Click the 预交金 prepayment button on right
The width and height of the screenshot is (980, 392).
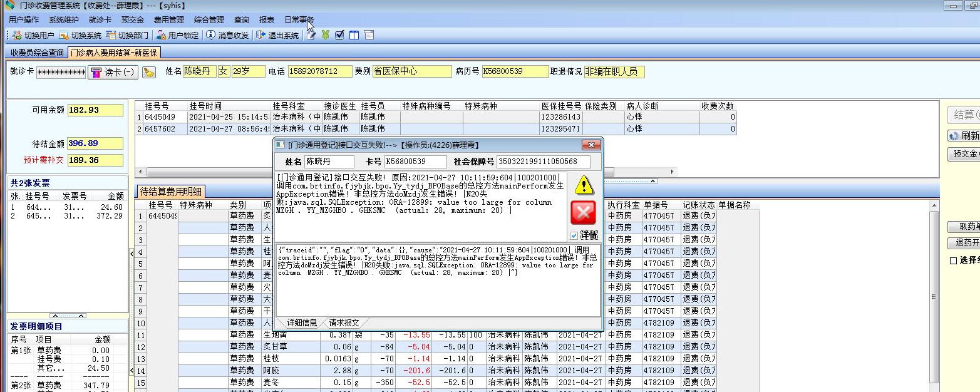(x=963, y=153)
